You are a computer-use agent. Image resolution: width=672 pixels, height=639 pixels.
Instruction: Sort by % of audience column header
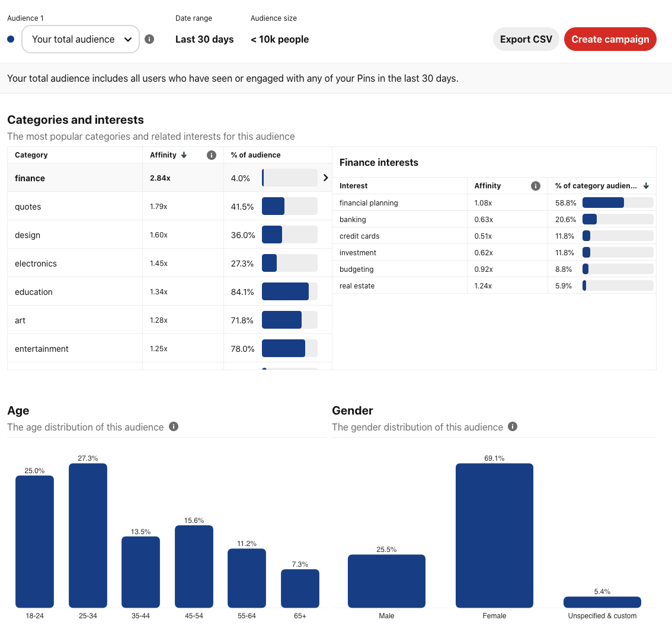click(x=256, y=155)
